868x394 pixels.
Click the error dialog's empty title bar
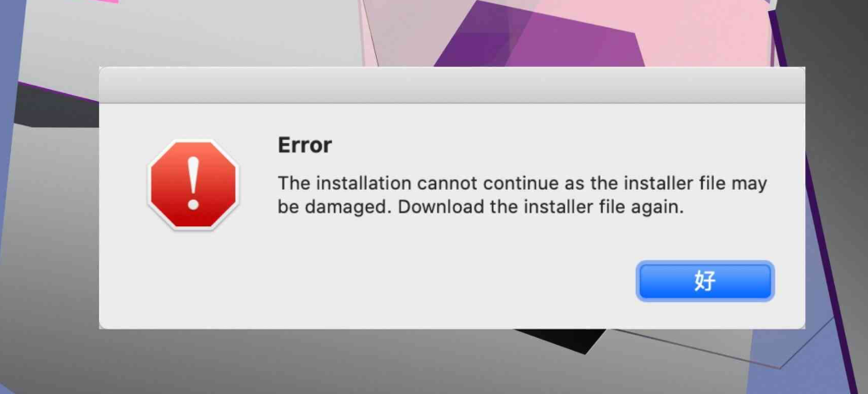point(451,85)
